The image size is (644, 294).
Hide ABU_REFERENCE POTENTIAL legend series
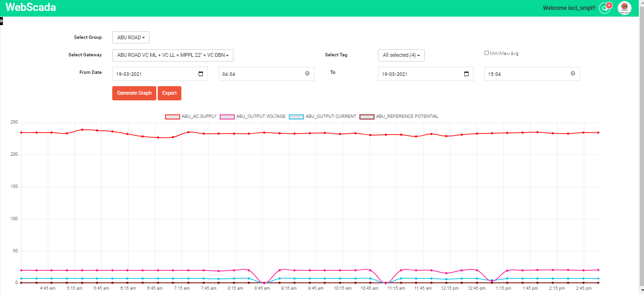367,116
